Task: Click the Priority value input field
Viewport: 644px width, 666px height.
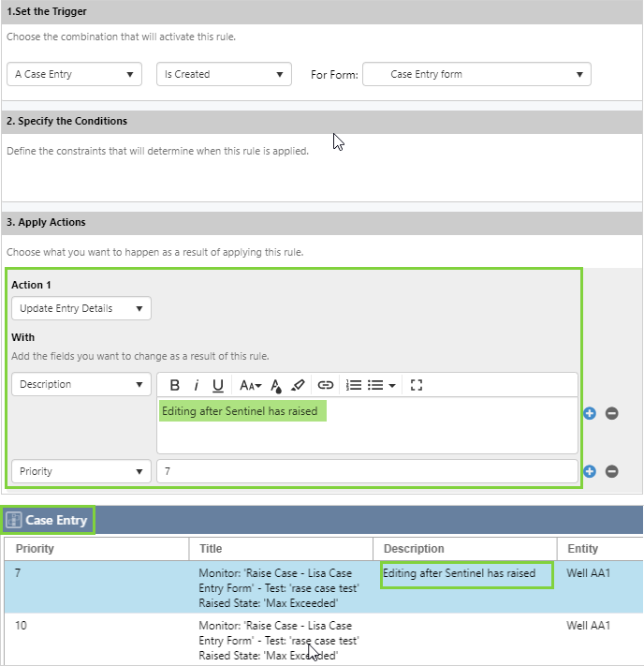Action: point(367,471)
